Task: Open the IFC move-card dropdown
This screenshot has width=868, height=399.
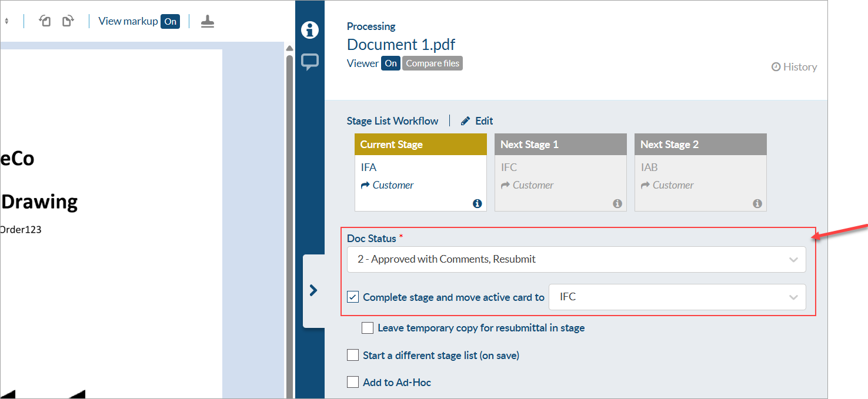Action: (x=677, y=297)
